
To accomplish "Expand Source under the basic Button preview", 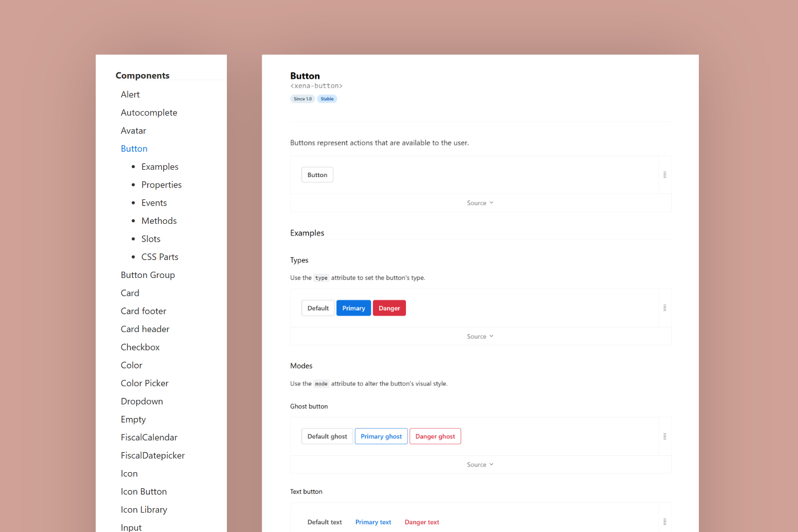I will click(480, 203).
